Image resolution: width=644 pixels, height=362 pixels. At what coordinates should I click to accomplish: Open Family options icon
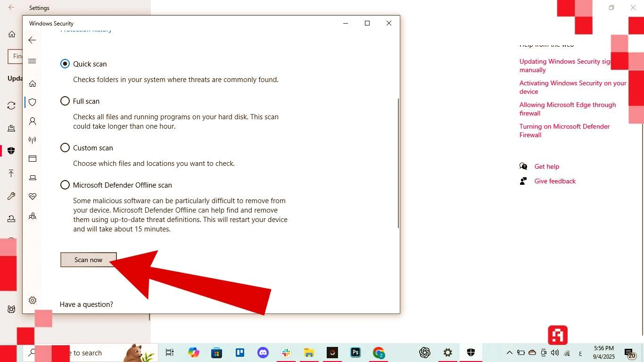(x=33, y=216)
